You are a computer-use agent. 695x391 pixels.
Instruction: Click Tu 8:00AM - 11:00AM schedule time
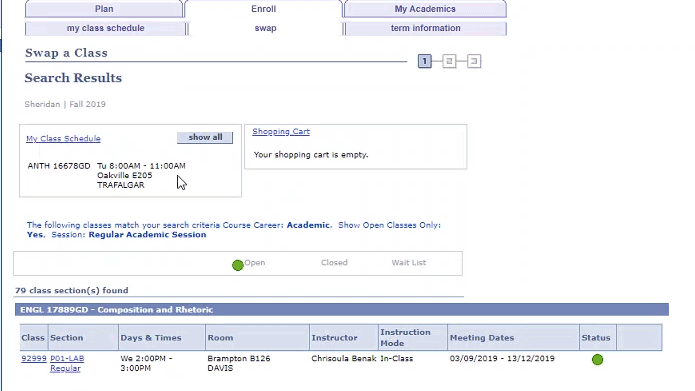[x=141, y=166]
